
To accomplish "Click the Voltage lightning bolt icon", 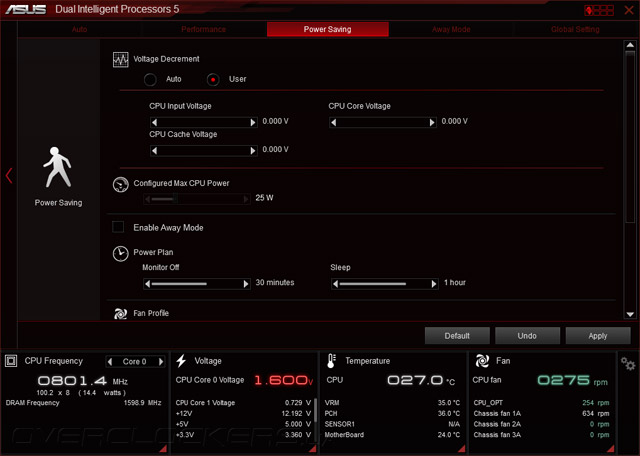I will (x=181, y=361).
